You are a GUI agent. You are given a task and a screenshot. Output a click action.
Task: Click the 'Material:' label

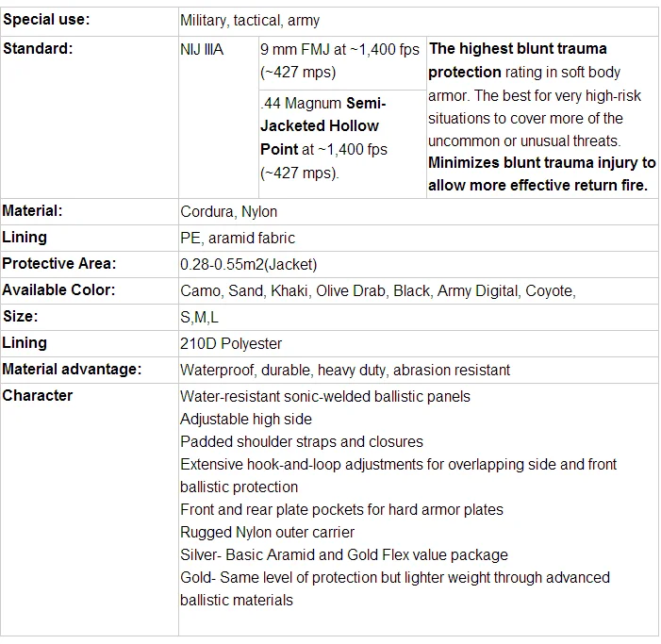point(32,210)
